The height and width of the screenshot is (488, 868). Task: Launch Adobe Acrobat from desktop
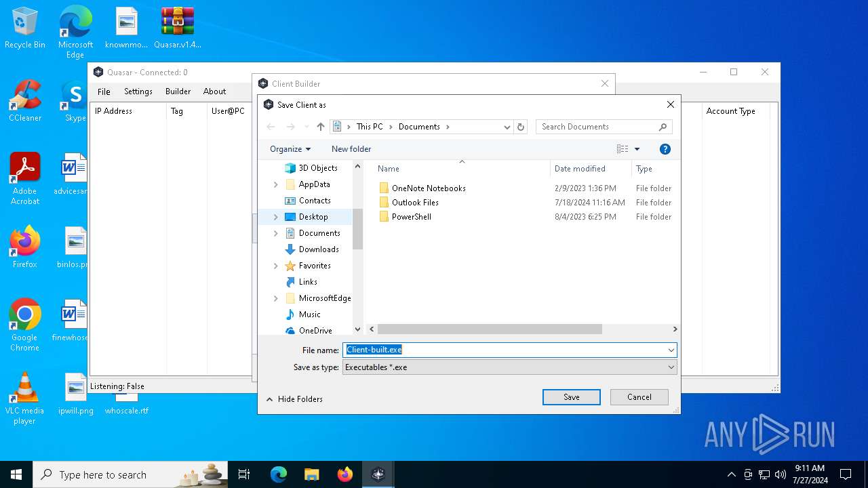click(x=25, y=179)
